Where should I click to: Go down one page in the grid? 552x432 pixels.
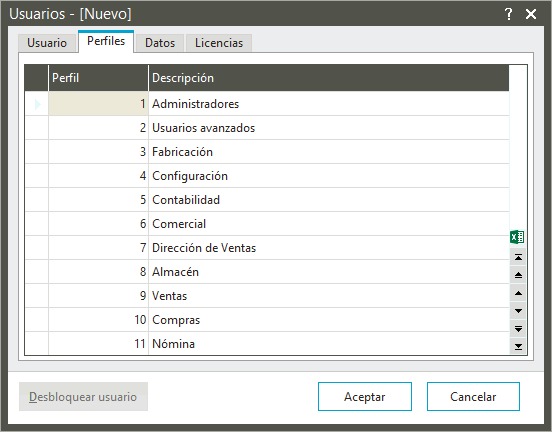click(518, 329)
